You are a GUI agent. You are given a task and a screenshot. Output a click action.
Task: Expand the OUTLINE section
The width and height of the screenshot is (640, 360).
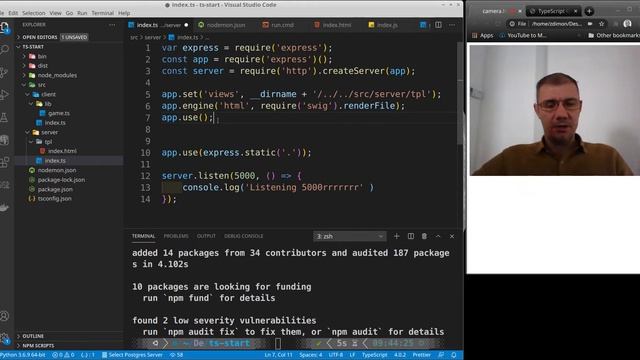click(33, 336)
